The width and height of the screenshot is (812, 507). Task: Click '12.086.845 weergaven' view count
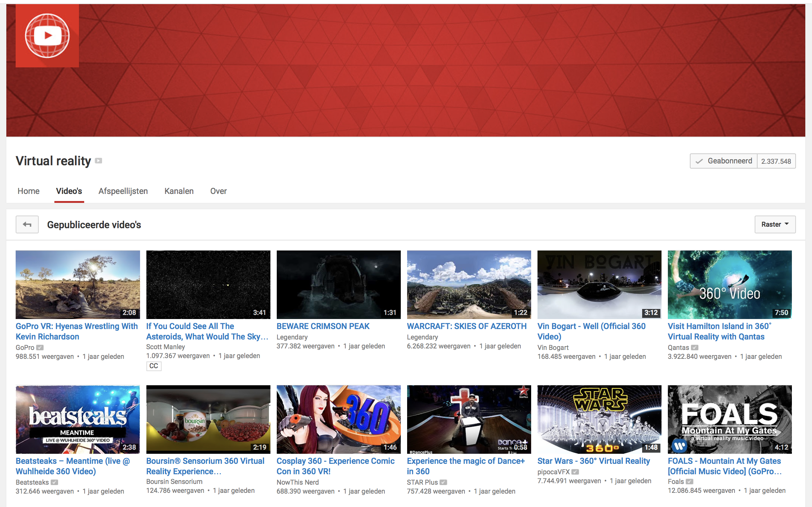(x=701, y=491)
